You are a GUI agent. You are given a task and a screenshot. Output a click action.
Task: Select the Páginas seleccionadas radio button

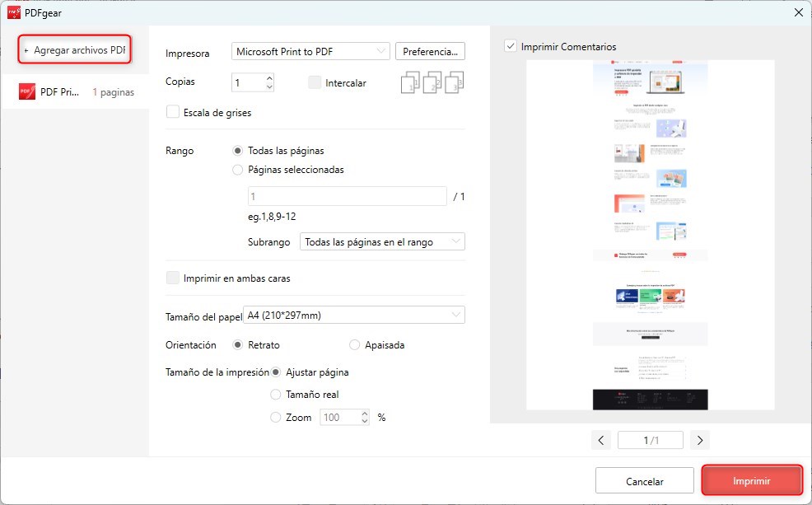(x=239, y=170)
